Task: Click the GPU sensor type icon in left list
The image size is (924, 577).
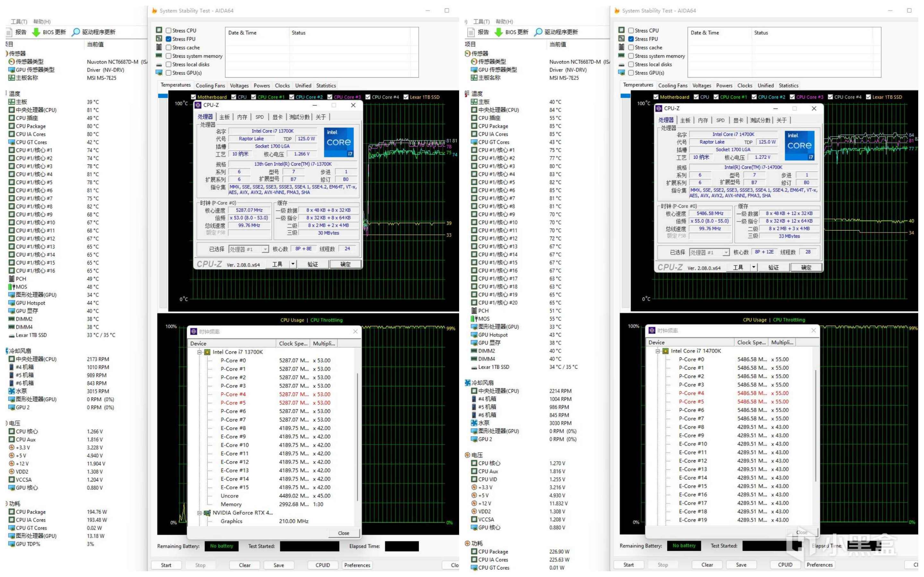Action: [x=12, y=70]
